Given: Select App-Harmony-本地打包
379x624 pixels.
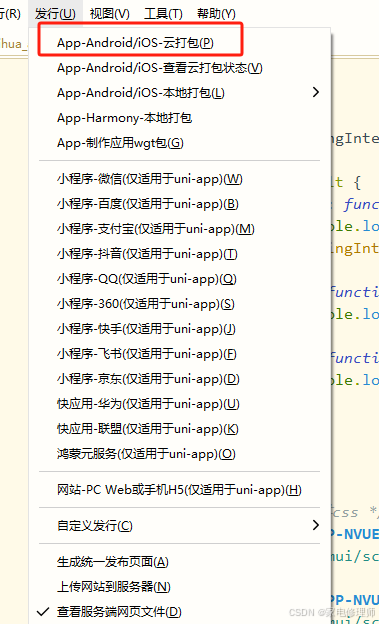Looking at the screenshot, I should [124, 118].
